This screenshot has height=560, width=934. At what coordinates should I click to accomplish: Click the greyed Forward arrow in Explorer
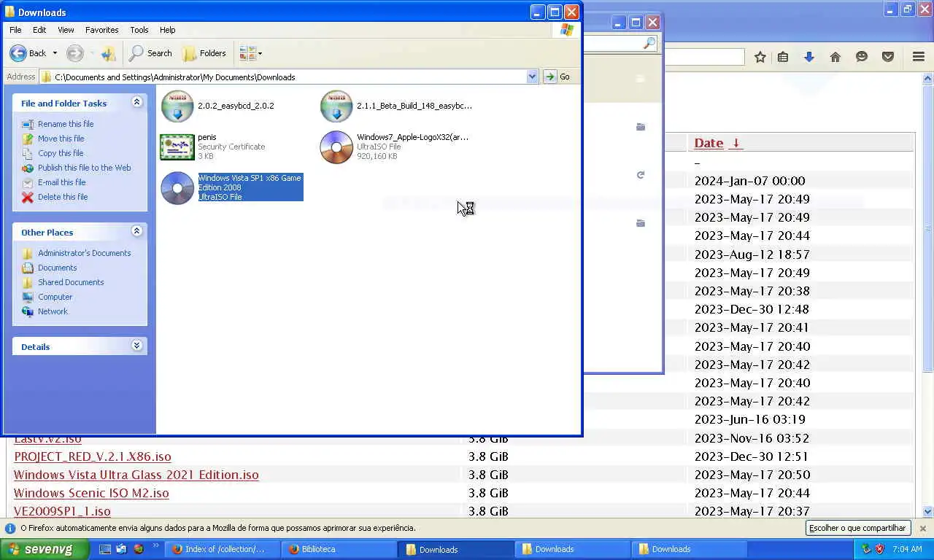pyautogui.click(x=74, y=53)
